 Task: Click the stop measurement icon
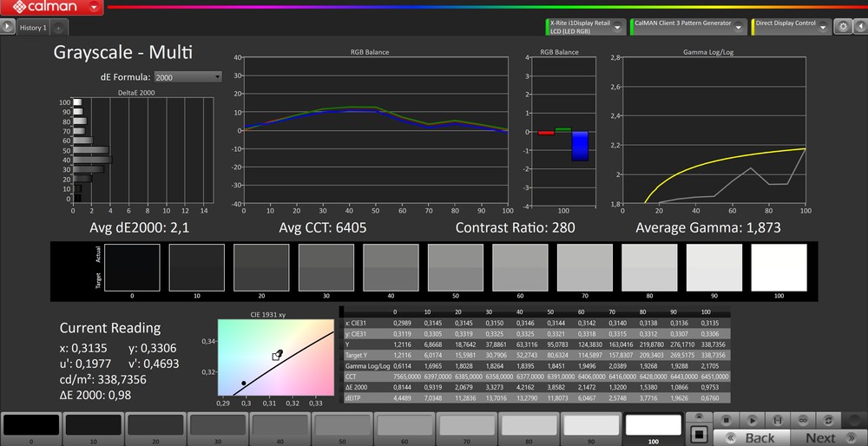[727, 420]
